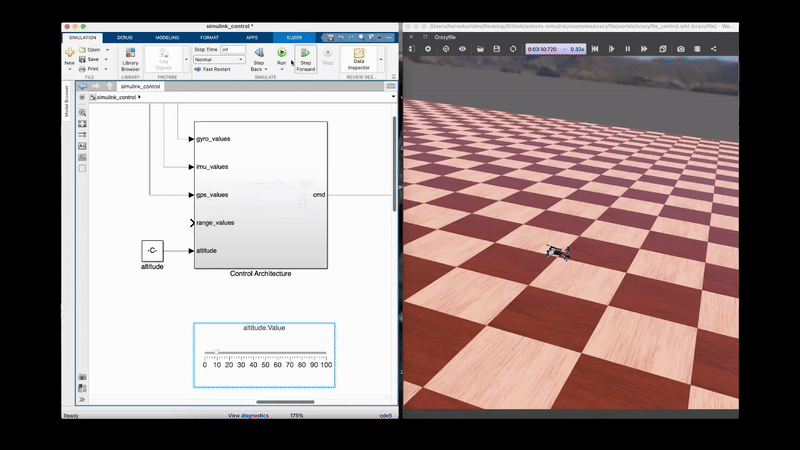Navigate back in Simulink canvas

pos(83,86)
